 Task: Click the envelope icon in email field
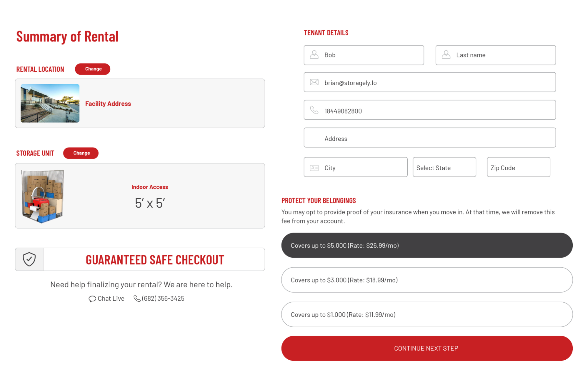(314, 82)
